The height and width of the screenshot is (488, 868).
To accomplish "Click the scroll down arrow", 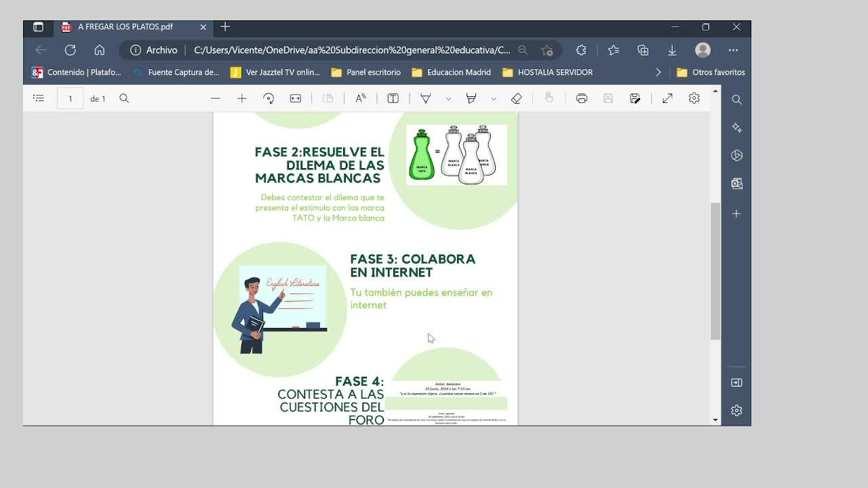I will pyautogui.click(x=715, y=420).
